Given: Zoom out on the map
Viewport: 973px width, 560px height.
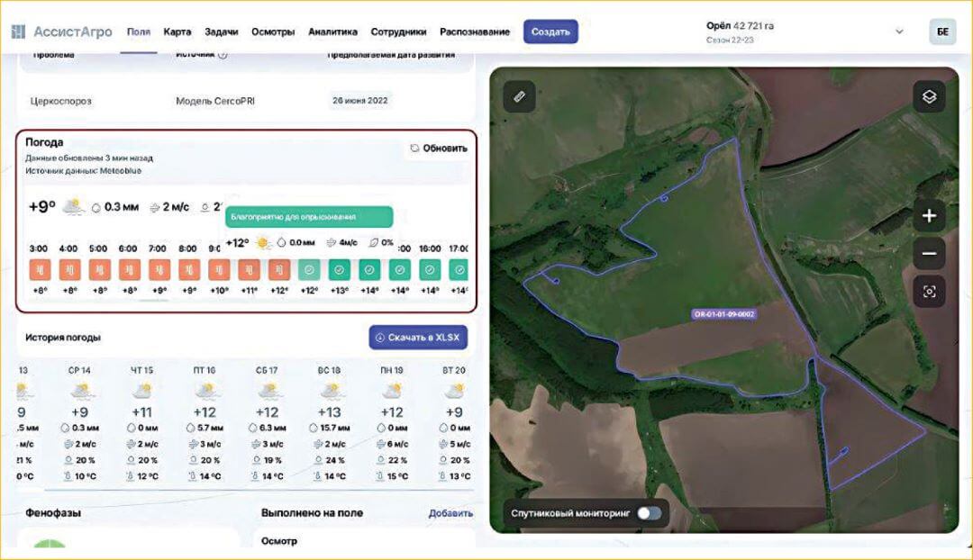Looking at the screenshot, I should (930, 254).
